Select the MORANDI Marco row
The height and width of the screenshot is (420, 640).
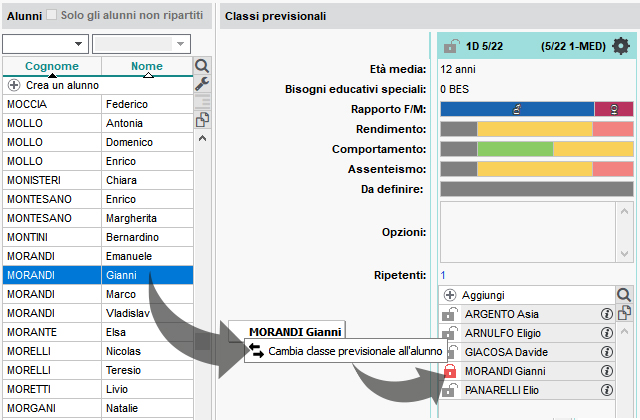[98, 294]
